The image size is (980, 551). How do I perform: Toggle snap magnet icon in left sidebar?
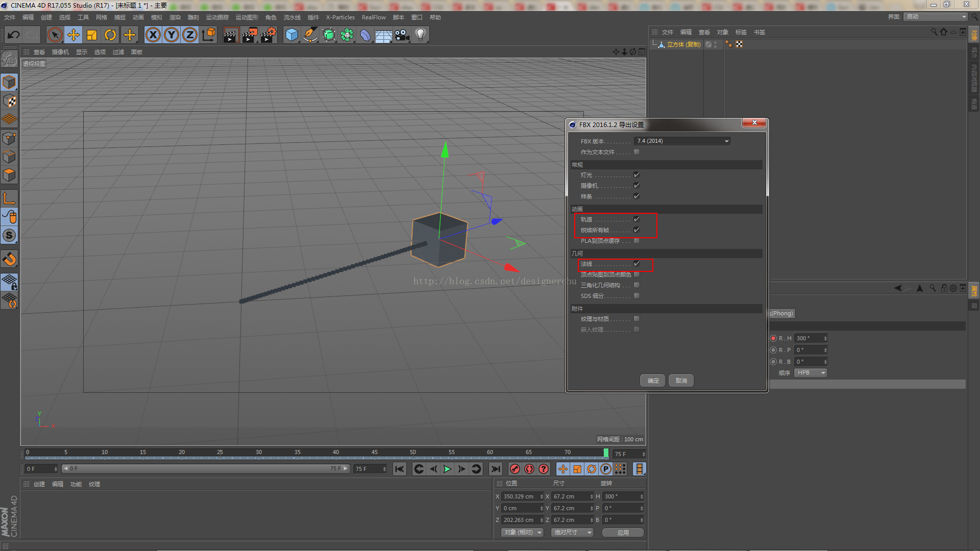pyautogui.click(x=9, y=259)
